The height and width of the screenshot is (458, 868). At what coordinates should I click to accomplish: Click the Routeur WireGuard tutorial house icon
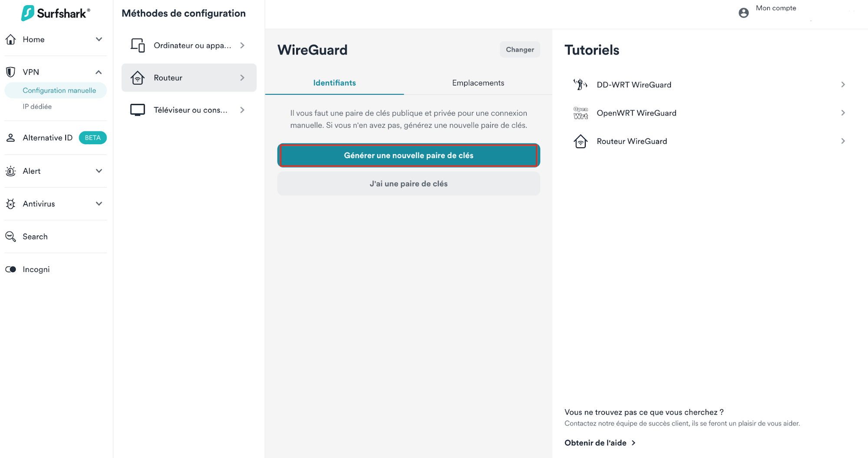coord(581,141)
